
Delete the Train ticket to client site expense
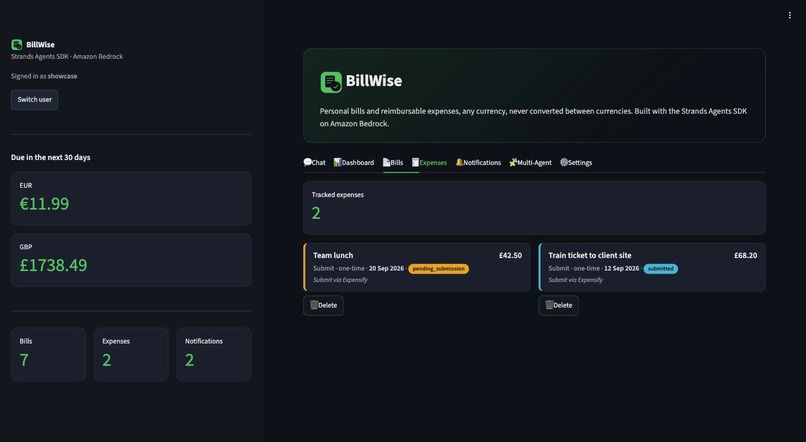click(x=558, y=305)
